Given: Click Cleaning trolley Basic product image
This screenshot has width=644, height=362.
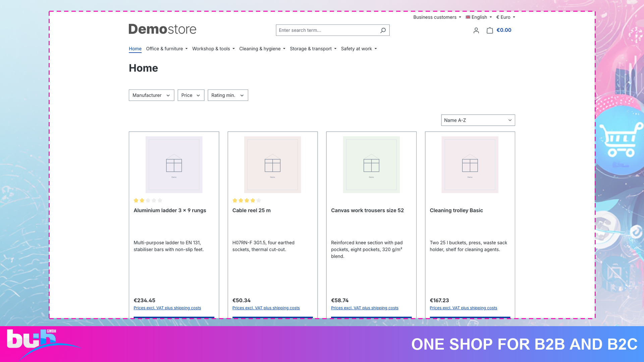Looking at the screenshot, I should (x=470, y=165).
